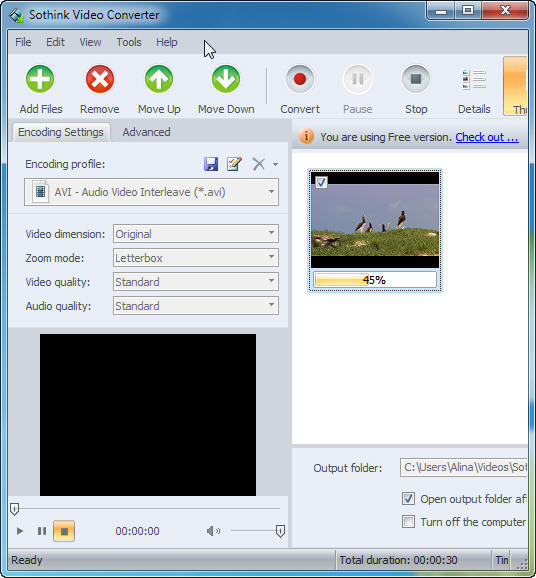
Task: Open the Help menu
Action: (167, 42)
